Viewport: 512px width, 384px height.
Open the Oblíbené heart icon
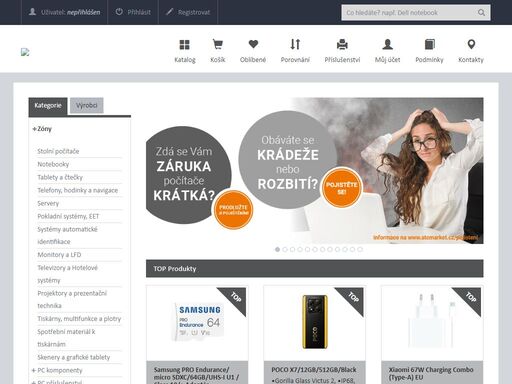(253, 44)
